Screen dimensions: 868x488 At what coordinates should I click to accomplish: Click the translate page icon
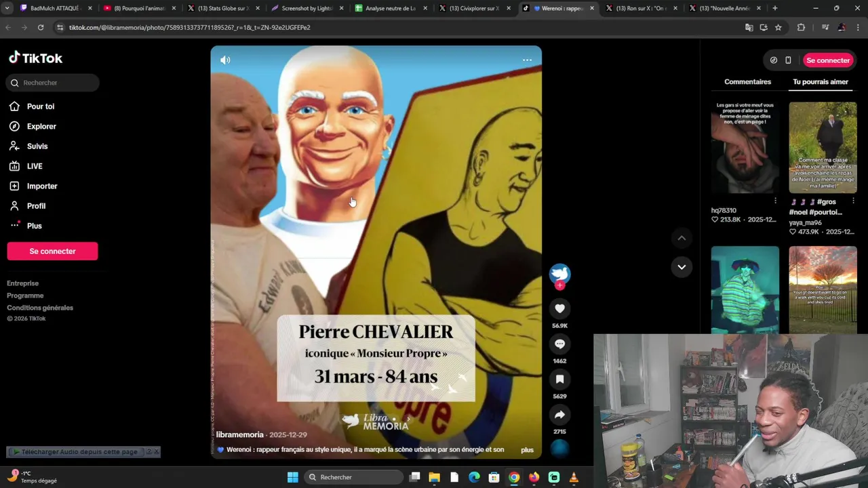coord(749,27)
